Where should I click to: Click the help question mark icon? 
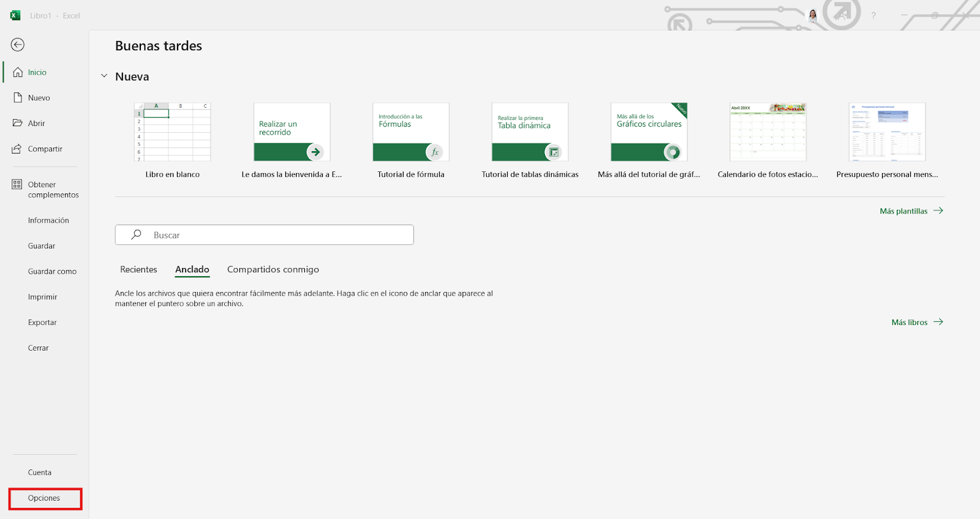[873, 16]
